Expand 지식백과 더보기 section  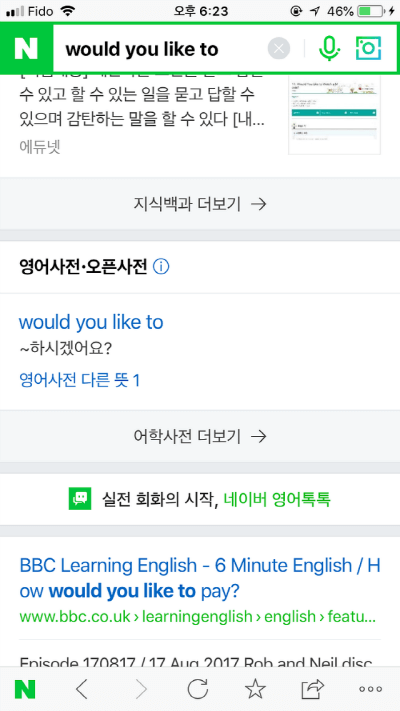pyautogui.click(x=200, y=204)
